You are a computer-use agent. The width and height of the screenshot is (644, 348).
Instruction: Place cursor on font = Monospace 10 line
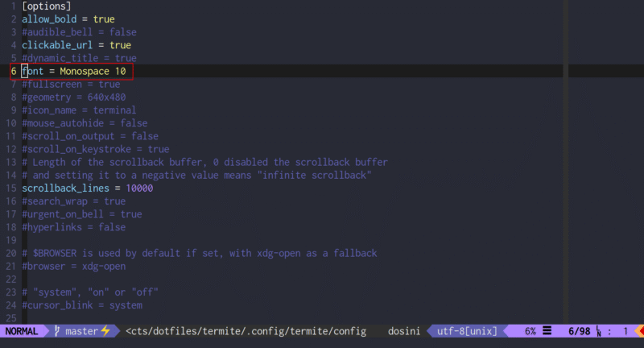point(74,72)
